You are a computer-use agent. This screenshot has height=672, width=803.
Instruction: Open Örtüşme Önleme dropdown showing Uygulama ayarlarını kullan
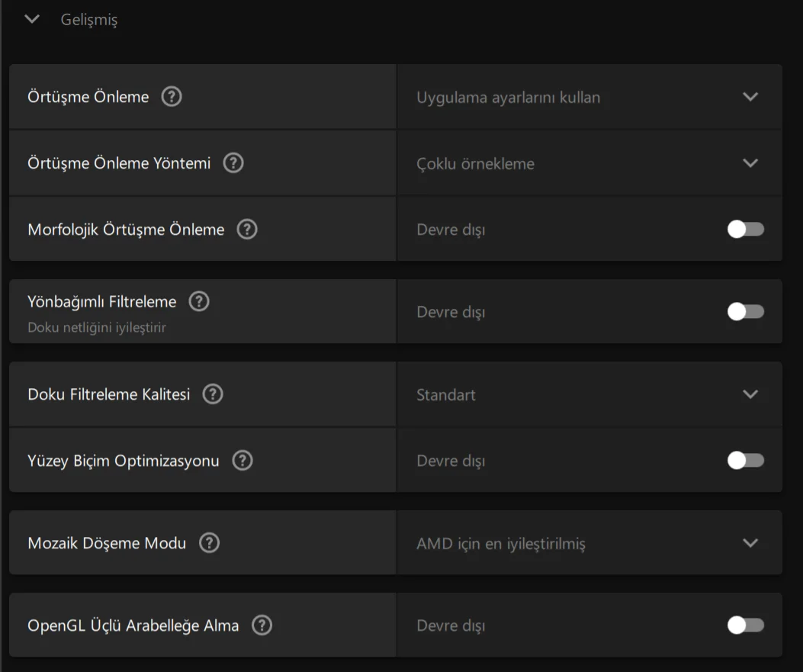tap(589, 97)
